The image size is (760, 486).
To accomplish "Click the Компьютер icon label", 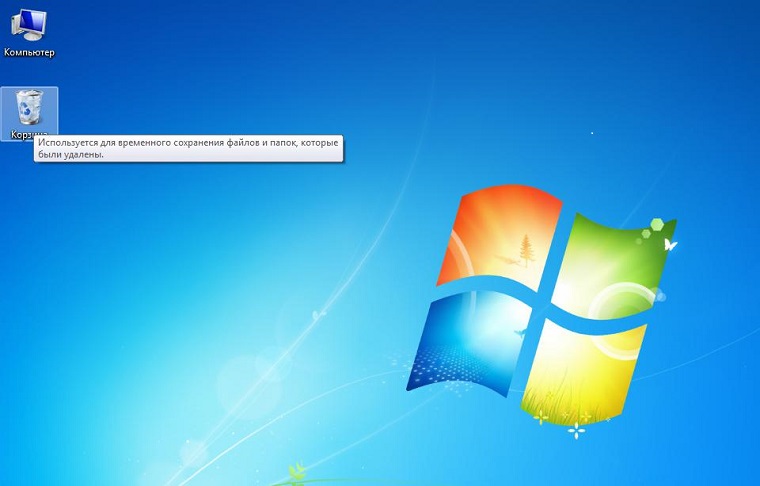I will 29,52.
